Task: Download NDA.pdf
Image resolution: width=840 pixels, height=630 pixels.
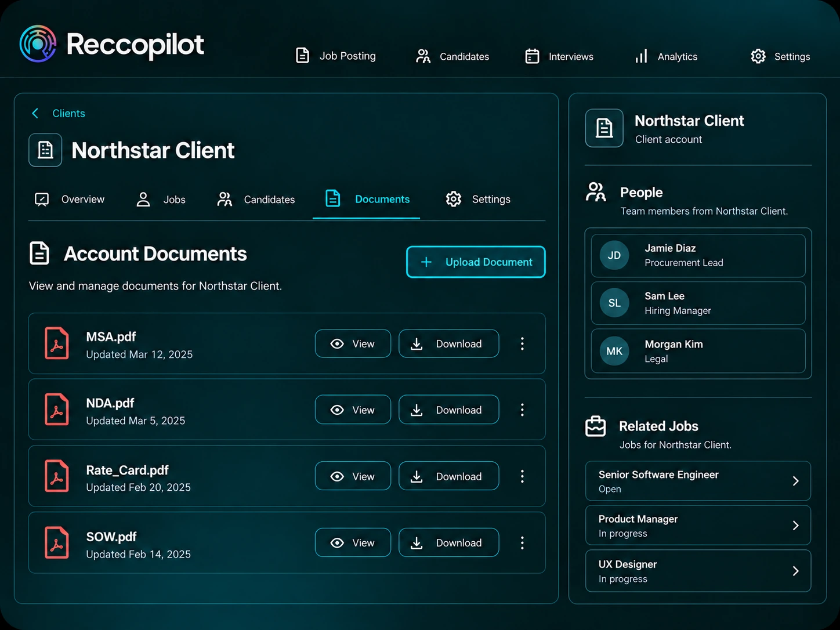Action: click(448, 410)
